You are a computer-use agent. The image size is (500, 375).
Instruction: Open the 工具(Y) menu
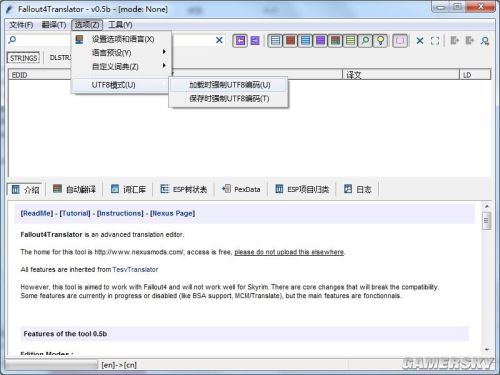tap(120, 25)
